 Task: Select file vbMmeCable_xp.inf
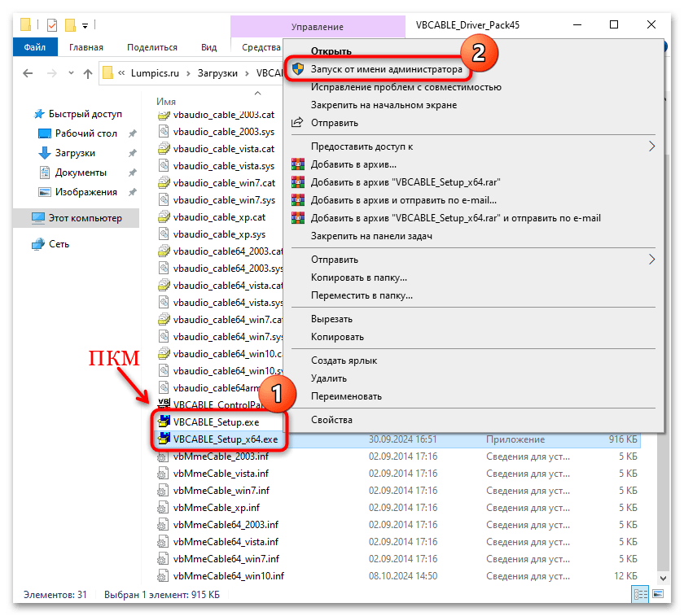(x=217, y=508)
